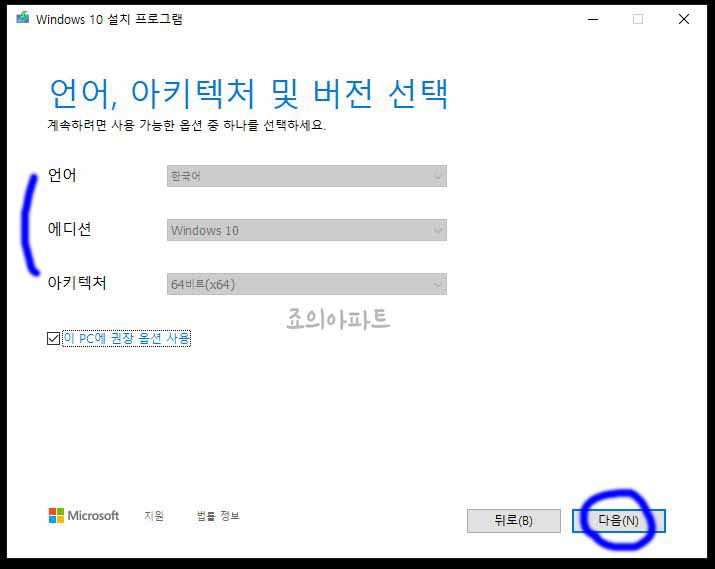Screen dimensions: 715x569
Task: Uncheck '이 PC에 권장 옵션 사용' checkbox
Action: tap(53, 338)
